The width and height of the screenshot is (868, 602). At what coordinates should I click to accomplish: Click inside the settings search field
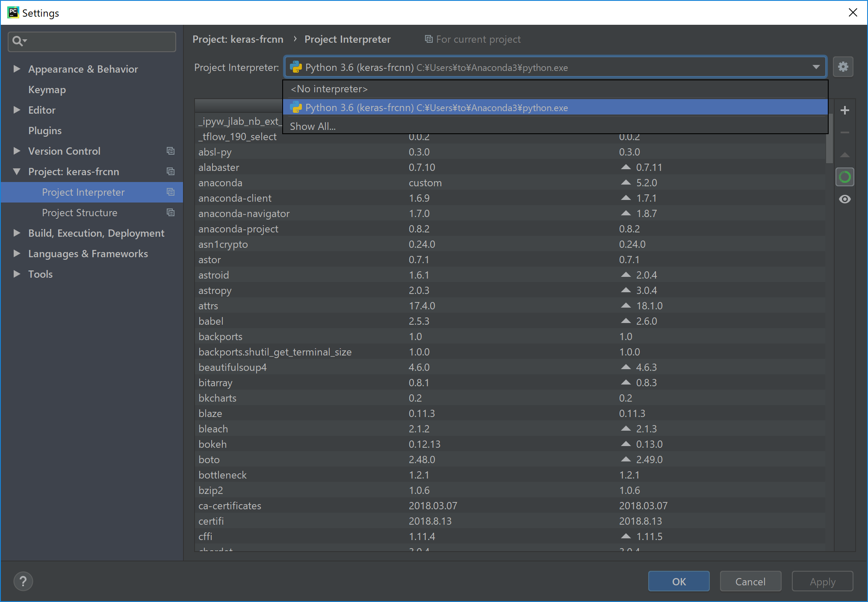click(x=92, y=41)
